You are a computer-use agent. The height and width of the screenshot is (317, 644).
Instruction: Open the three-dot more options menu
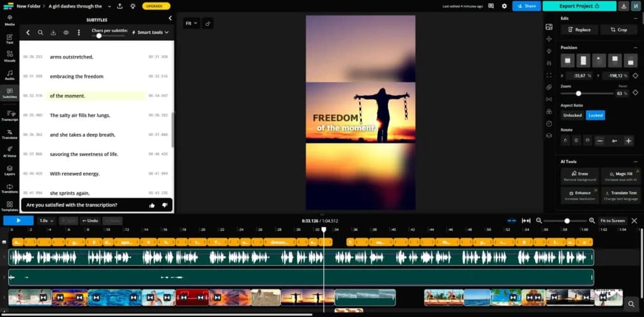pyautogui.click(x=79, y=33)
